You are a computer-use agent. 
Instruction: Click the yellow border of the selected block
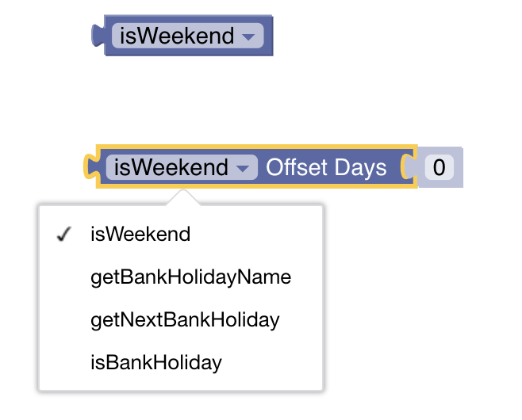point(256,147)
